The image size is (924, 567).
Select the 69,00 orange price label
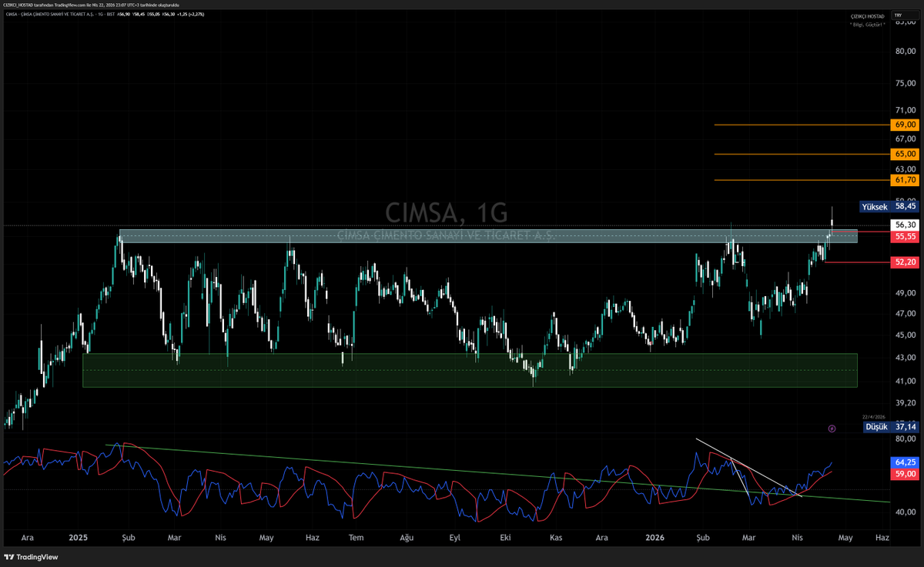click(x=905, y=125)
